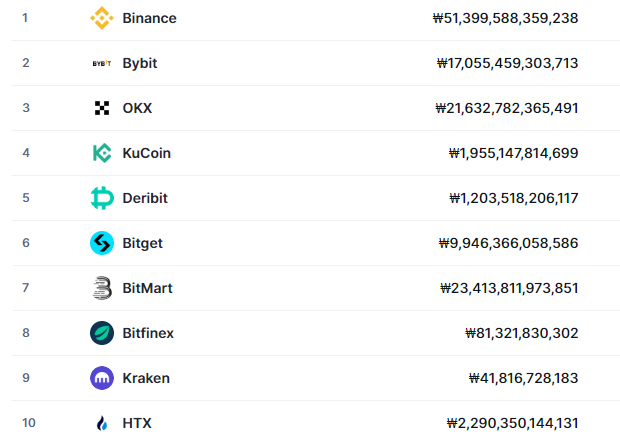The height and width of the screenshot is (439, 620).
Task: Open the Bybit exchange name link
Action: (x=140, y=63)
